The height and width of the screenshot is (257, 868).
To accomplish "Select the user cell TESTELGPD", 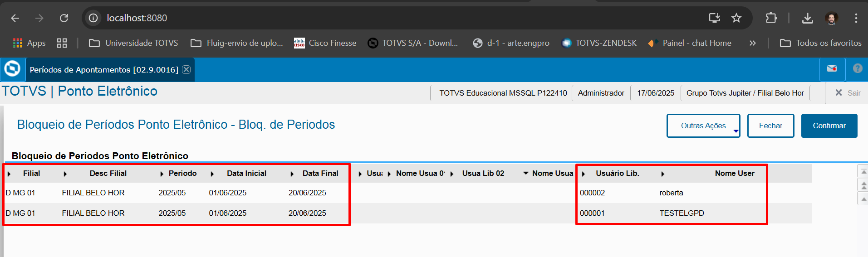I will point(682,213).
